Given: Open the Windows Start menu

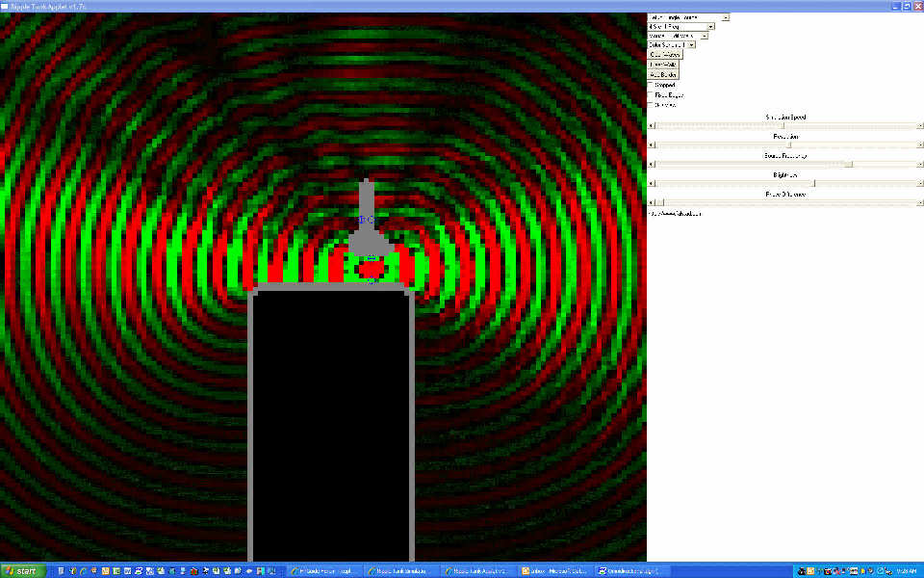Looking at the screenshot, I should tap(22, 571).
